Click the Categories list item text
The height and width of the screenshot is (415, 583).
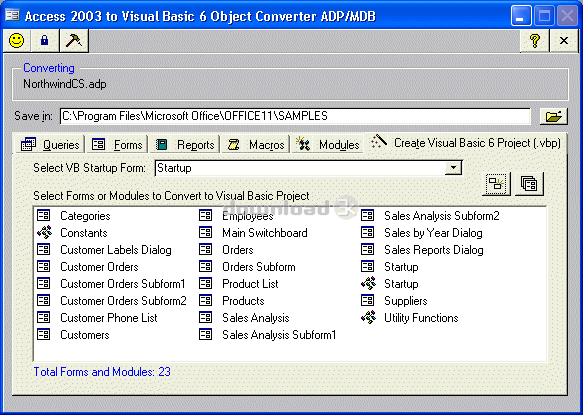(85, 216)
